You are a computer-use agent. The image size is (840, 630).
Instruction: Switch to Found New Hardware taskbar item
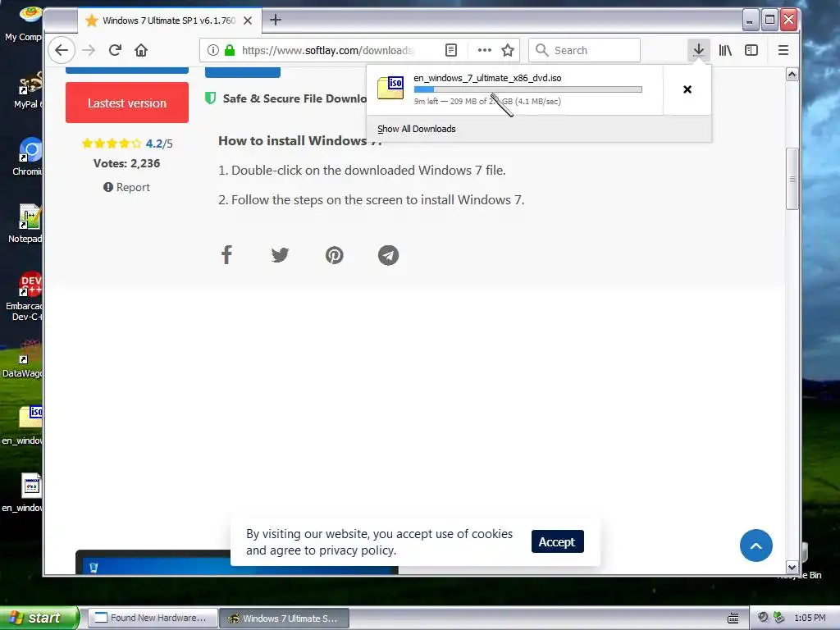(x=153, y=619)
